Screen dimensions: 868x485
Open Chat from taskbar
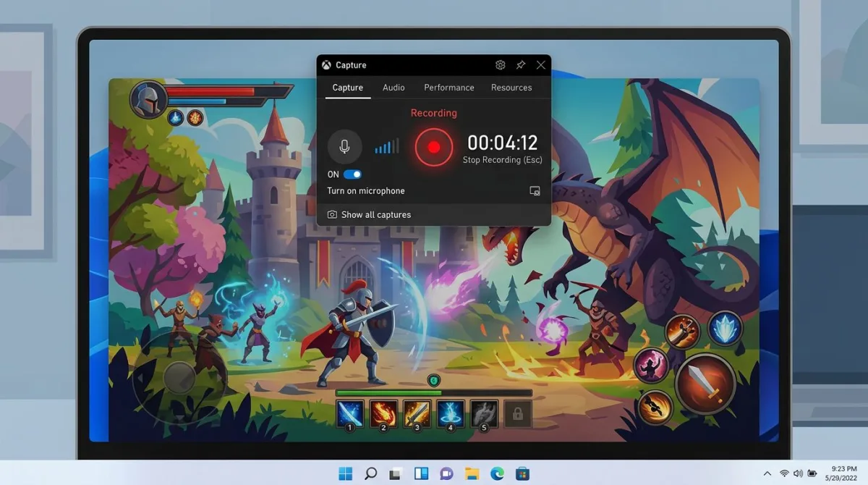(446, 473)
